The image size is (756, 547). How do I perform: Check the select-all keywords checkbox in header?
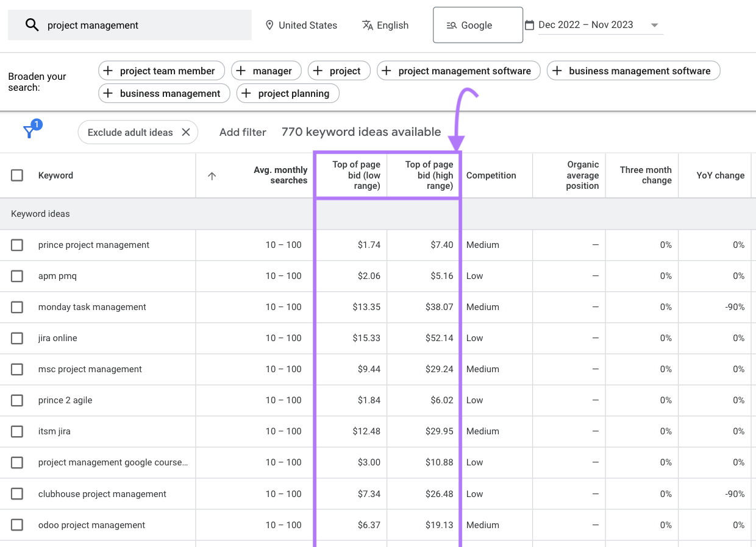click(17, 175)
